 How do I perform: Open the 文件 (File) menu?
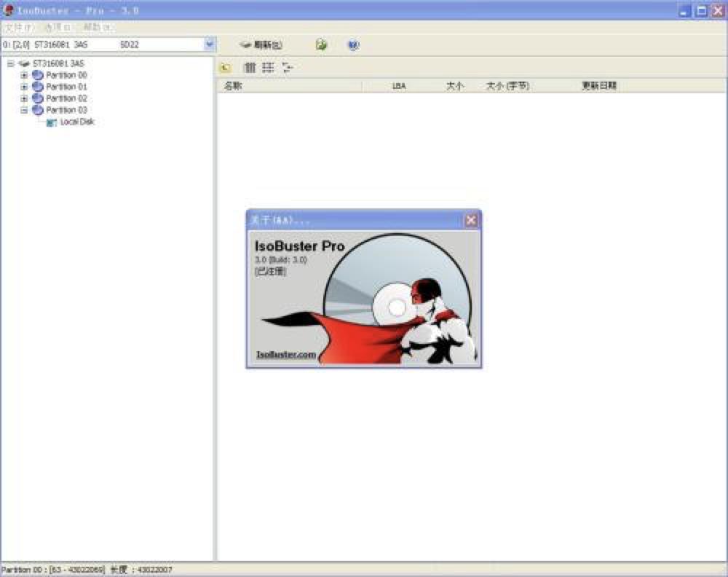(19, 28)
